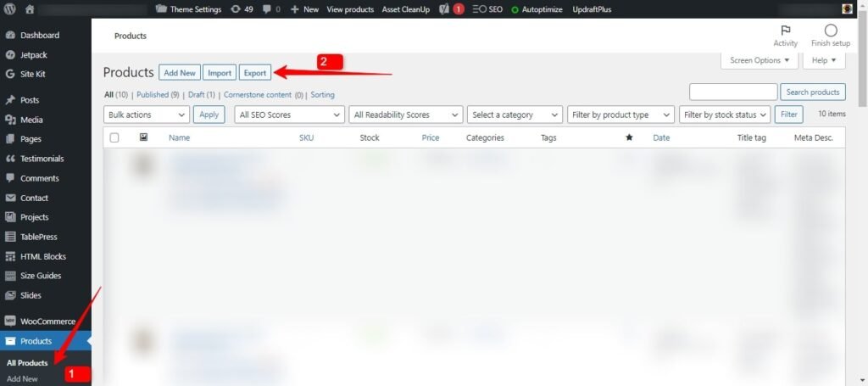Filter by Draft products link
This screenshot has width=868, height=386.
click(x=201, y=95)
